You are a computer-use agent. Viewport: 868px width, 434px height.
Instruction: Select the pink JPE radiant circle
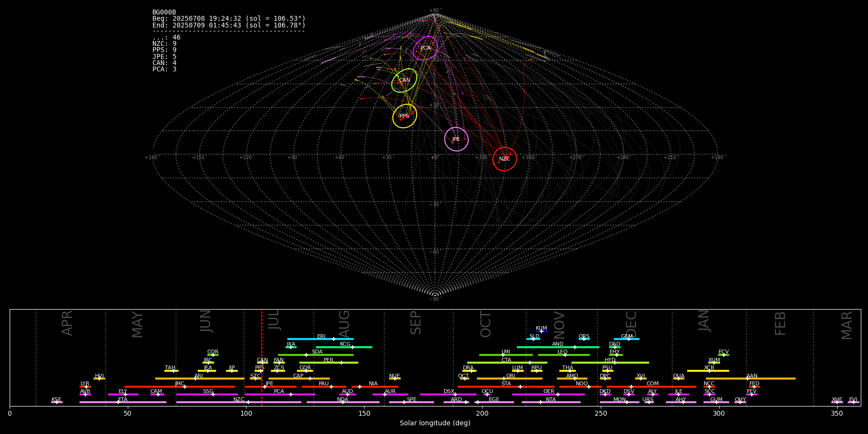tap(456, 139)
